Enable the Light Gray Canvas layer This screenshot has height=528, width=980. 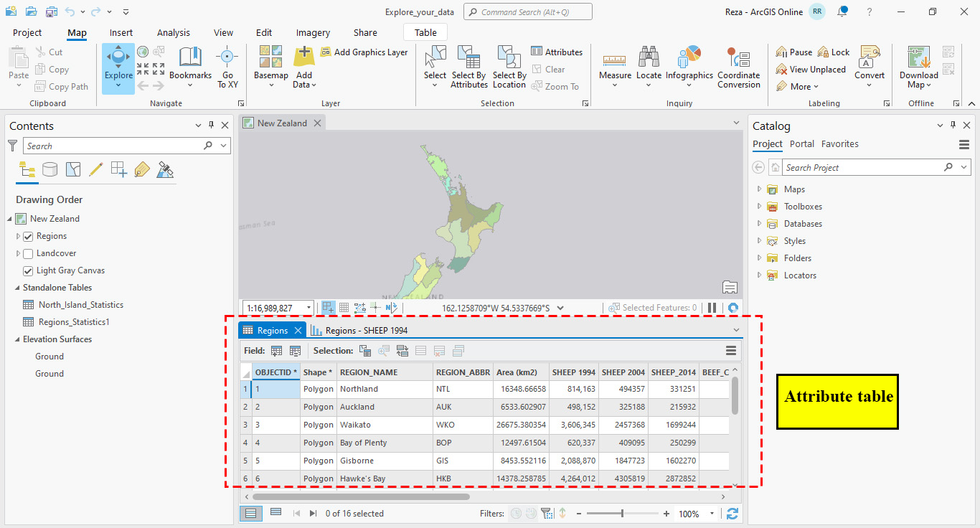[x=27, y=270]
